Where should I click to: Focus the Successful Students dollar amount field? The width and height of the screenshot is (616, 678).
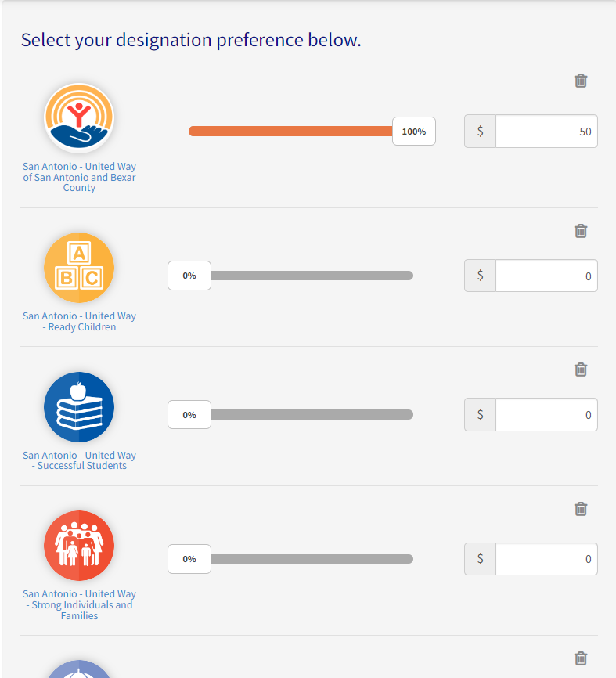point(546,415)
